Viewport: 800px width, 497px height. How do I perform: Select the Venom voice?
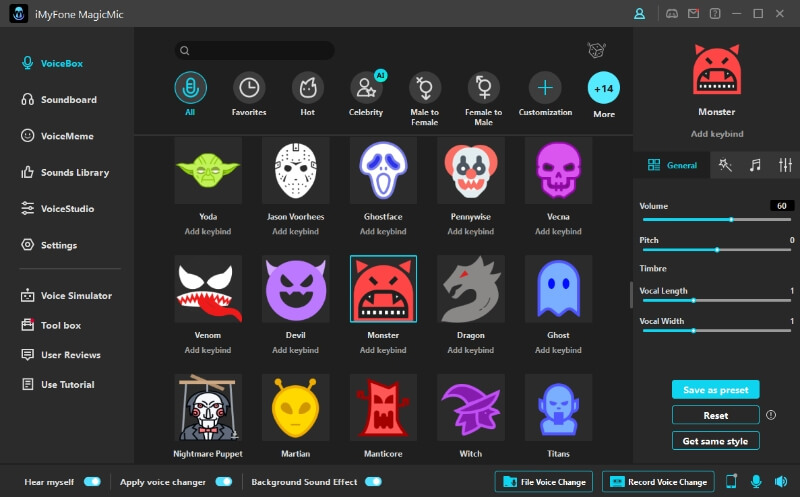(x=208, y=289)
